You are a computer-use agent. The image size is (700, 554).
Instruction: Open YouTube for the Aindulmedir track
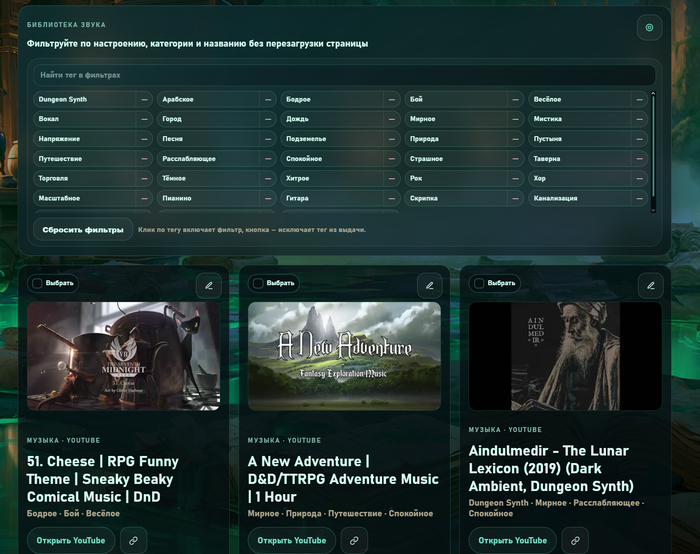point(512,541)
